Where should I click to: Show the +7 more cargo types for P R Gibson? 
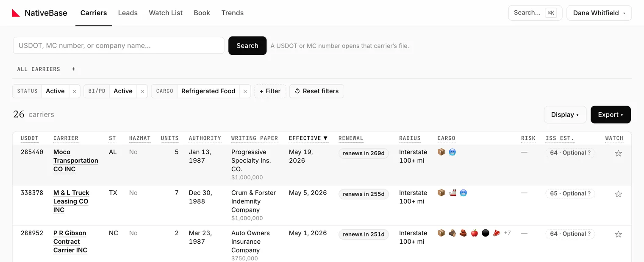tap(507, 233)
